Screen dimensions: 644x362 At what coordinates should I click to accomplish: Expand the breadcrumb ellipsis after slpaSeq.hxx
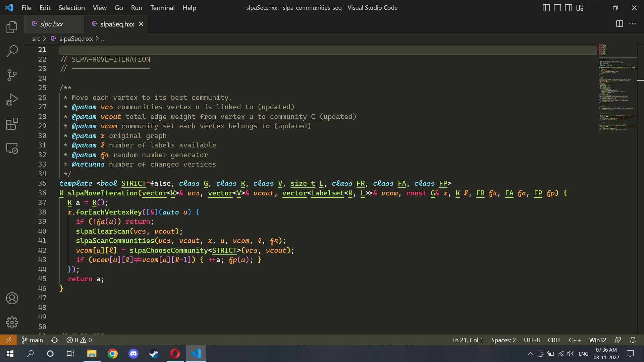click(x=103, y=39)
